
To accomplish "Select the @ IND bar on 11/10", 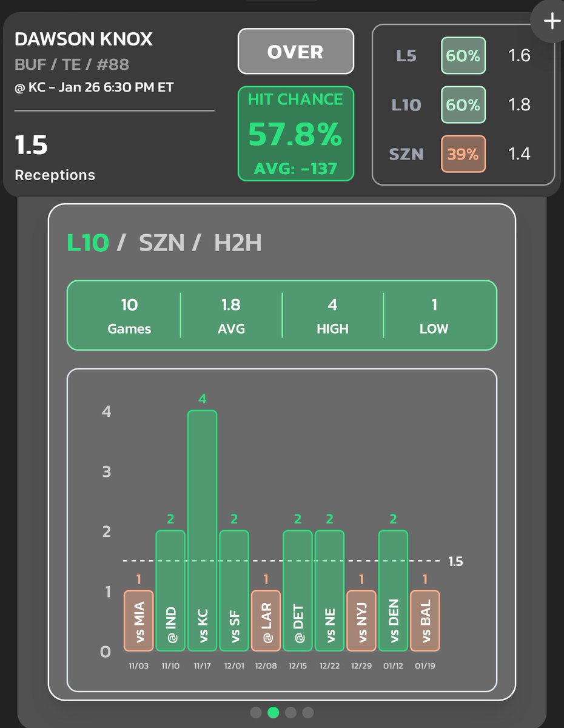I will (x=170, y=591).
